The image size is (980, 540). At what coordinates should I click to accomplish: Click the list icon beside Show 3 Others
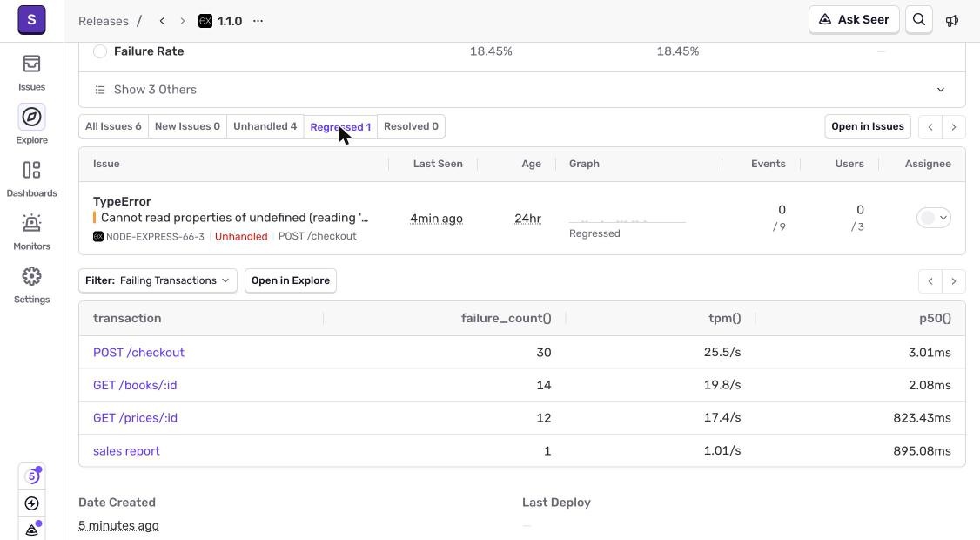tap(99, 90)
